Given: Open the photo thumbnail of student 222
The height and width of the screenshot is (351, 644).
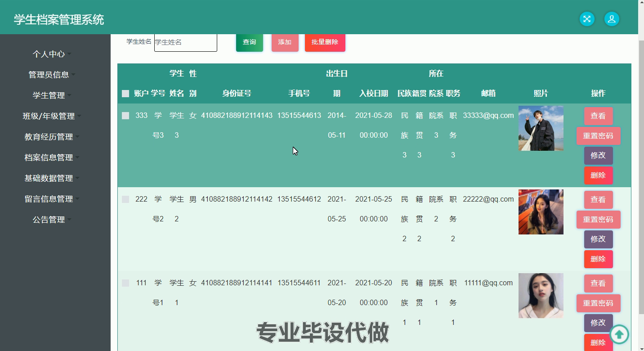Looking at the screenshot, I should pos(541,212).
